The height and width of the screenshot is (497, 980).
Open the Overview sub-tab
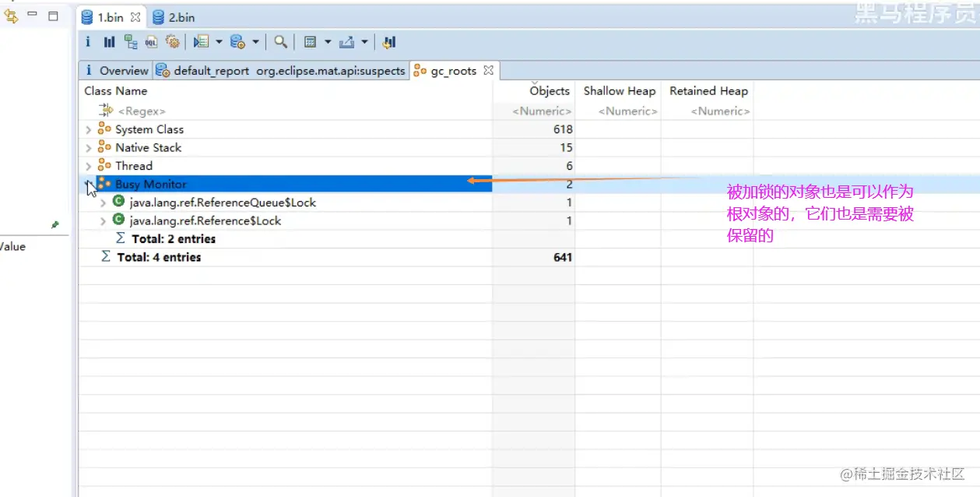[118, 71]
